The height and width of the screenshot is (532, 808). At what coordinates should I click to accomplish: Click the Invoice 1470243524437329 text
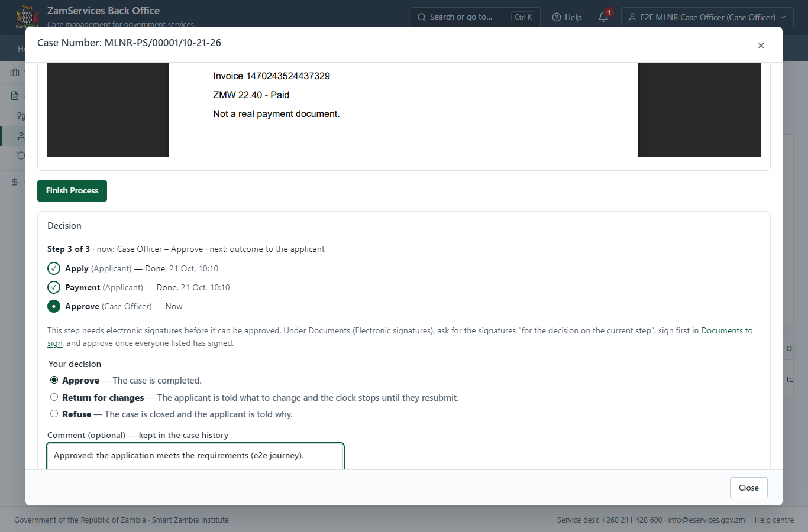click(272, 76)
